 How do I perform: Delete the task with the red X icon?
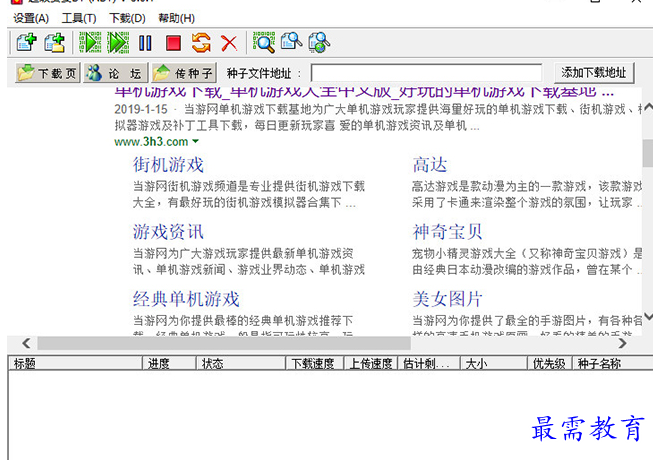(x=229, y=43)
